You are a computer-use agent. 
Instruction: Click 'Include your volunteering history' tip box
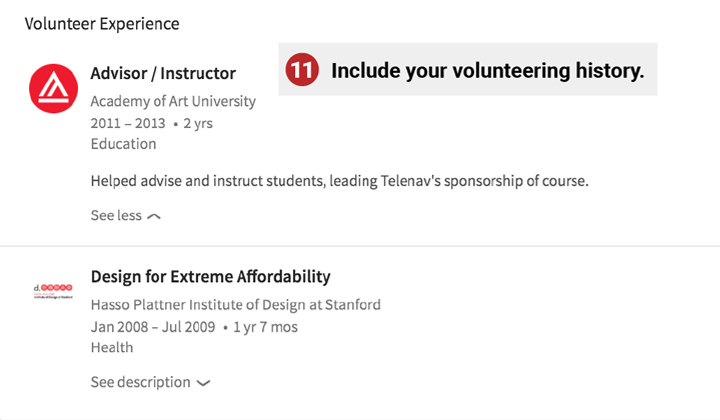(x=467, y=70)
